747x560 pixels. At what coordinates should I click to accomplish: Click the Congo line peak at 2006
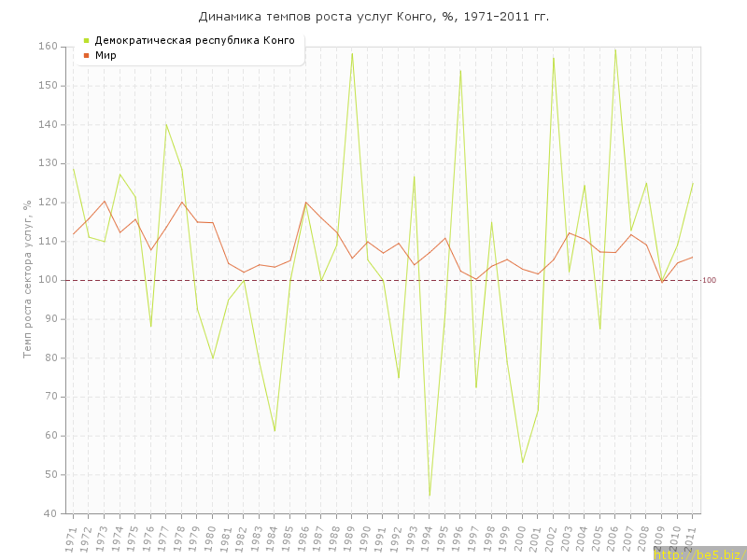[x=615, y=49]
